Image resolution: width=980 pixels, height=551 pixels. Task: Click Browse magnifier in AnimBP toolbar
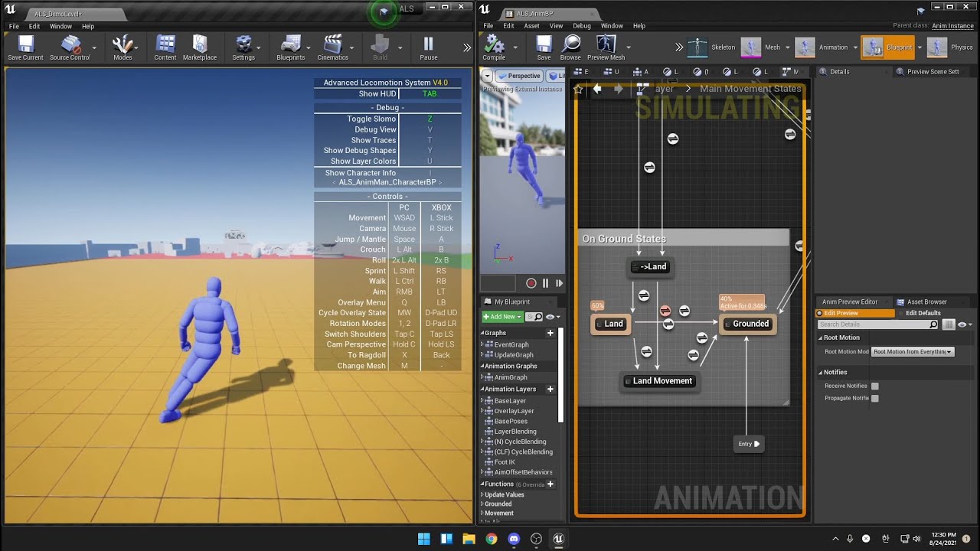[570, 47]
